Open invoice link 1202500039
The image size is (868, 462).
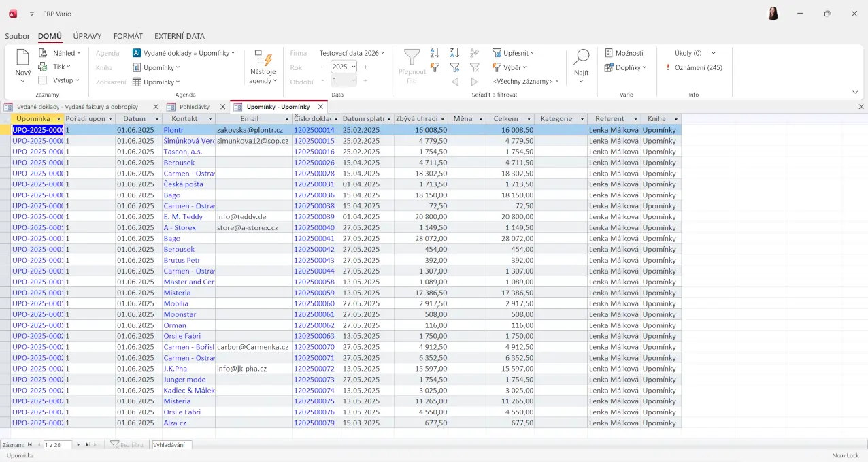tap(314, 217)
